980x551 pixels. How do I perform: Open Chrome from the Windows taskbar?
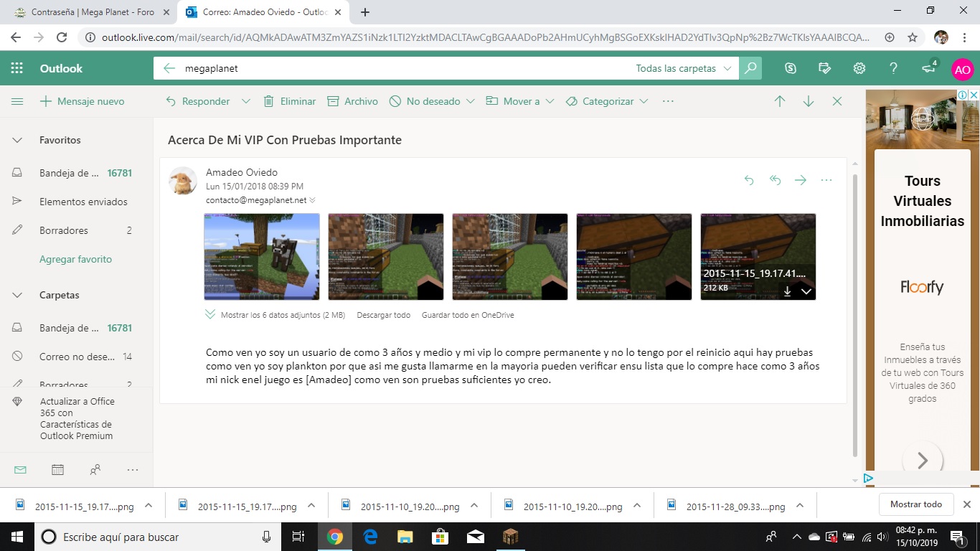[335, 537]
